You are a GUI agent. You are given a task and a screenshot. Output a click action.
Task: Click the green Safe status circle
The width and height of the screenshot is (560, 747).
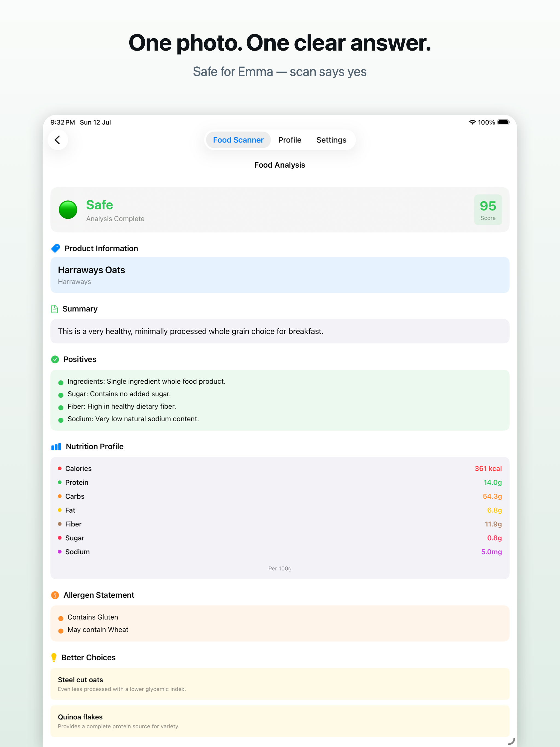coord(68,210)
